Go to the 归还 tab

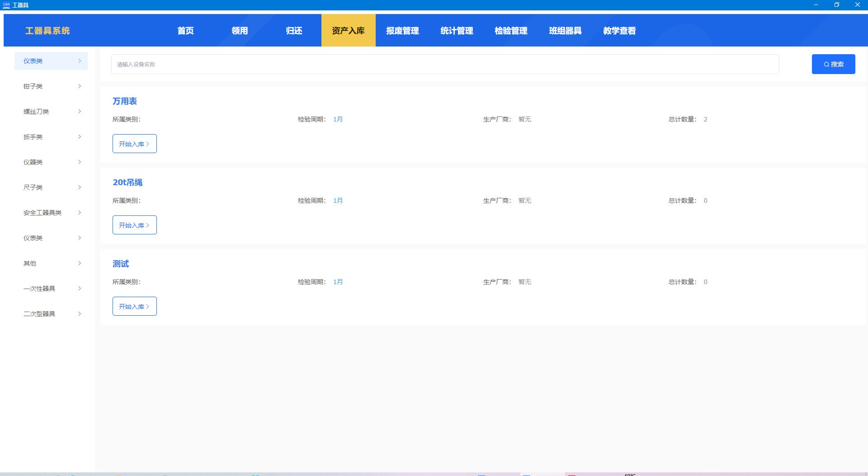click(x=294, y=31)
